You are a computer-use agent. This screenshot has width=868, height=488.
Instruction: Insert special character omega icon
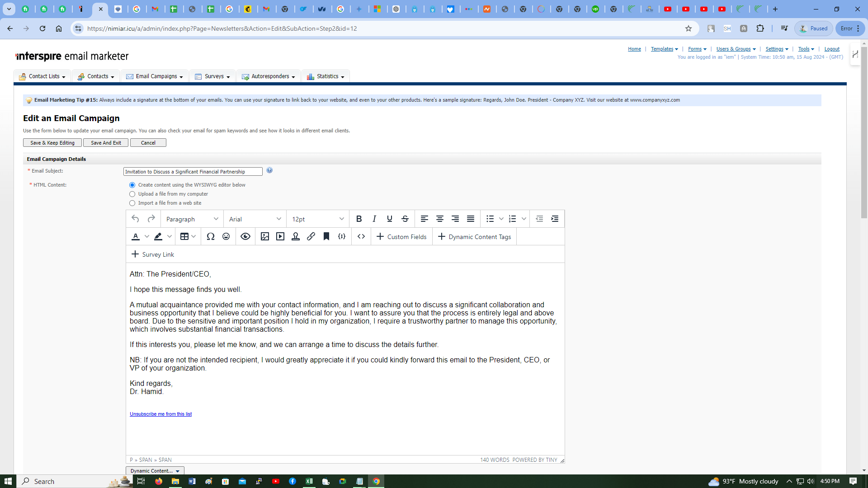(210, 236)
